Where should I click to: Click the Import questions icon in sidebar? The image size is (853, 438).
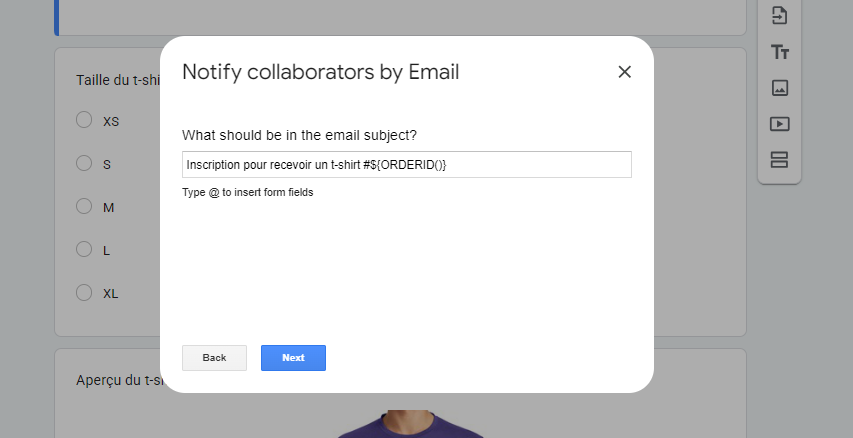tap(780, 16)
